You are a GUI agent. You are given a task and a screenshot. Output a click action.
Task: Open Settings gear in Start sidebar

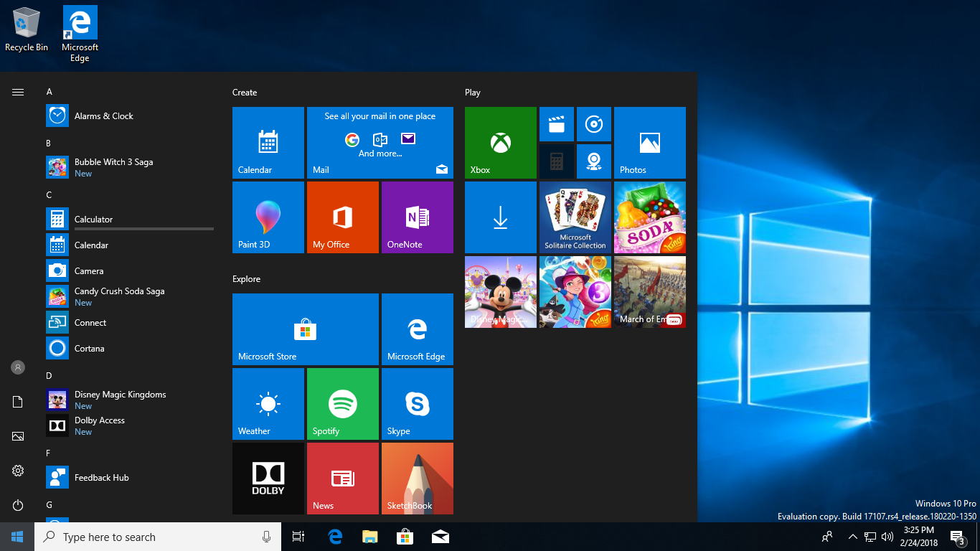coord(18,471)
